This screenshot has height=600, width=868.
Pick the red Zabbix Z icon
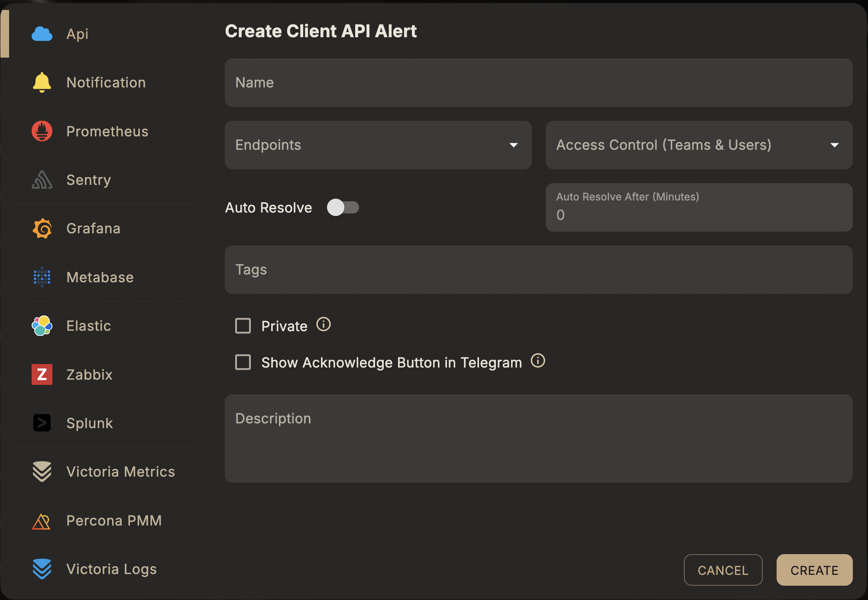[x=42, y=374]
